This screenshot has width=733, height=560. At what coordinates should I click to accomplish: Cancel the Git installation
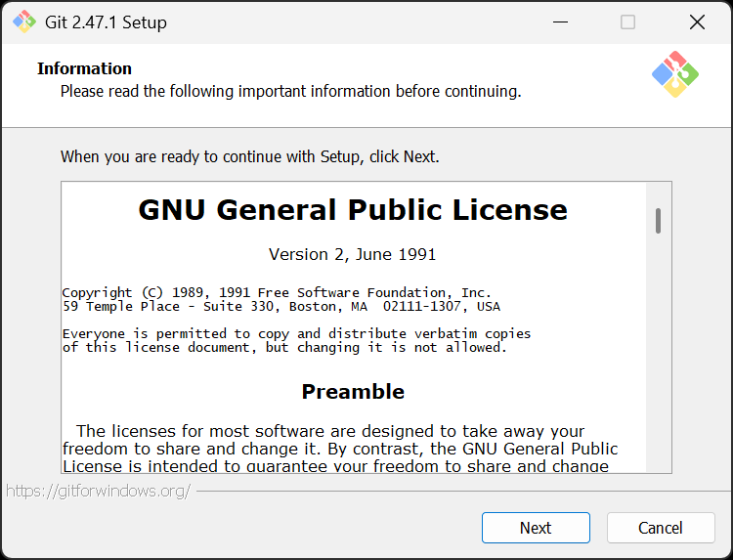tap(661, 528)
